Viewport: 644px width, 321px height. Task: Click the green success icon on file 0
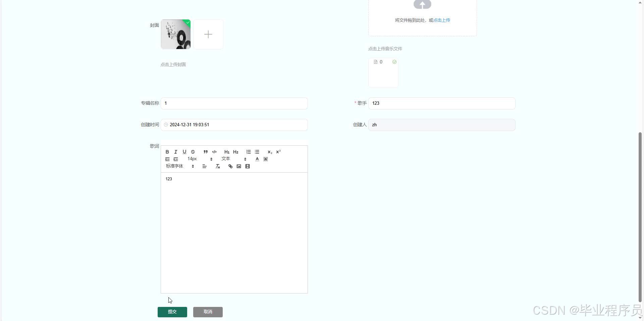(x=394, y=62)
